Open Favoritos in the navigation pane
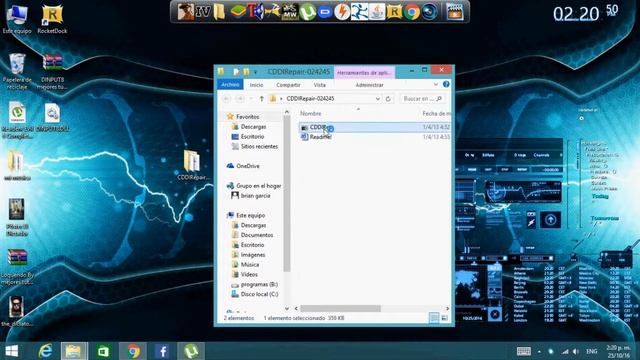Viewport: 640px width, 360px height. coord(247,117)
